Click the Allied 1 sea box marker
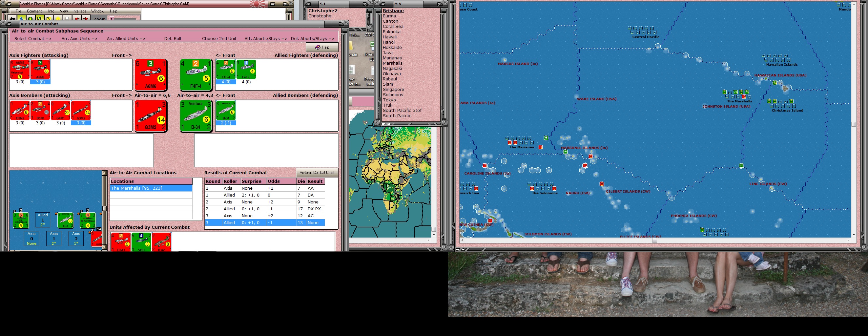Screen dimensions: 868x336 coord(43,220)
